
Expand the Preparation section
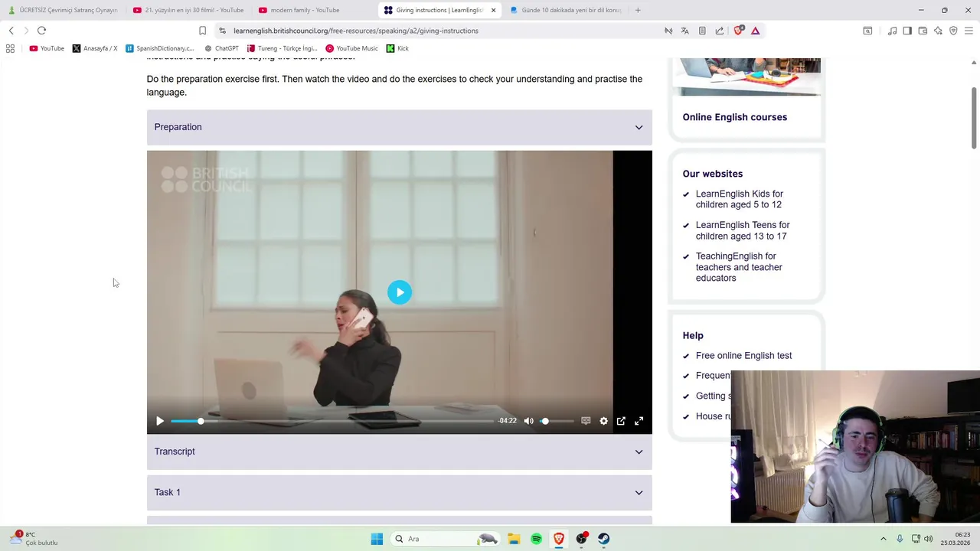coord(399,127)
